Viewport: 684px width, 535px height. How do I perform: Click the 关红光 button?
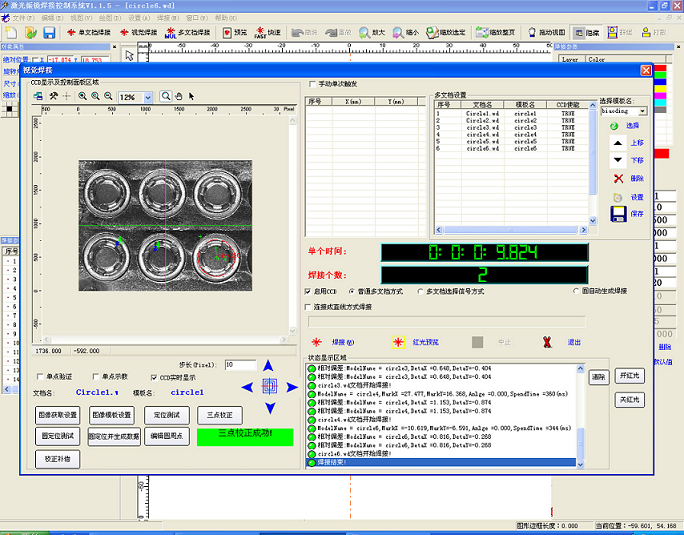pyautogui.click(x=629, y=400)
